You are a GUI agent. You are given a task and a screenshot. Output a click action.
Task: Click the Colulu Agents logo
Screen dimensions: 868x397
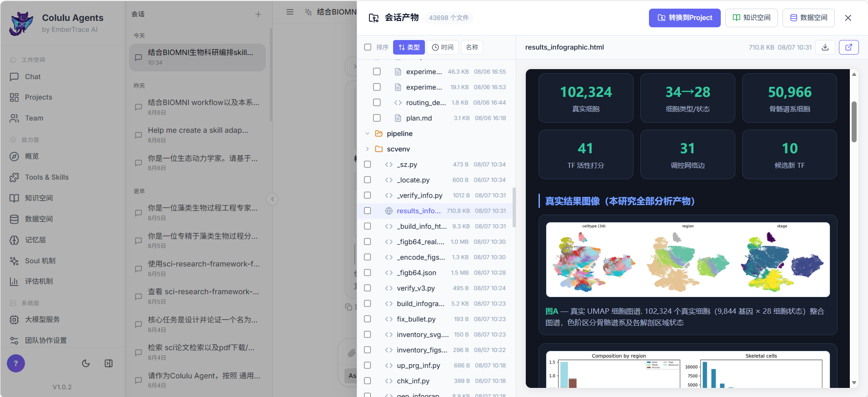click(x=21, y=24)
